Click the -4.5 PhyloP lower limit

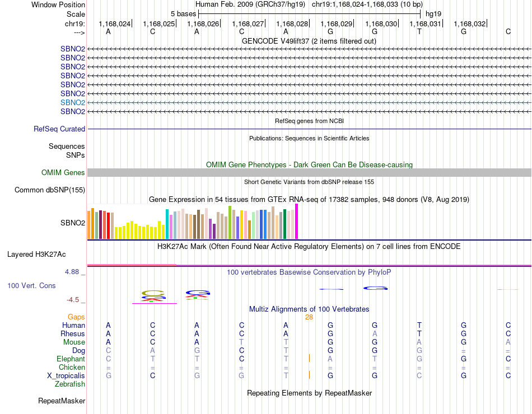(x=73, y=300)
